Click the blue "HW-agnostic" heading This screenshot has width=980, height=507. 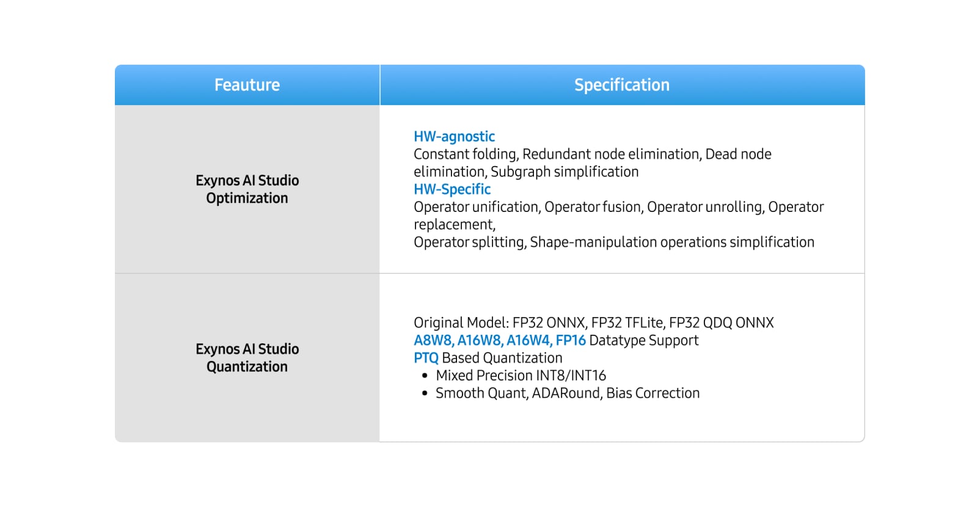pos(454,136)
